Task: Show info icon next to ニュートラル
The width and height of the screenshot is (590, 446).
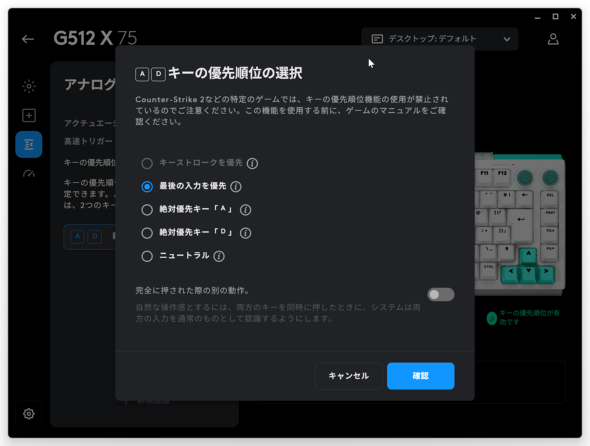Action: [219, 256]
